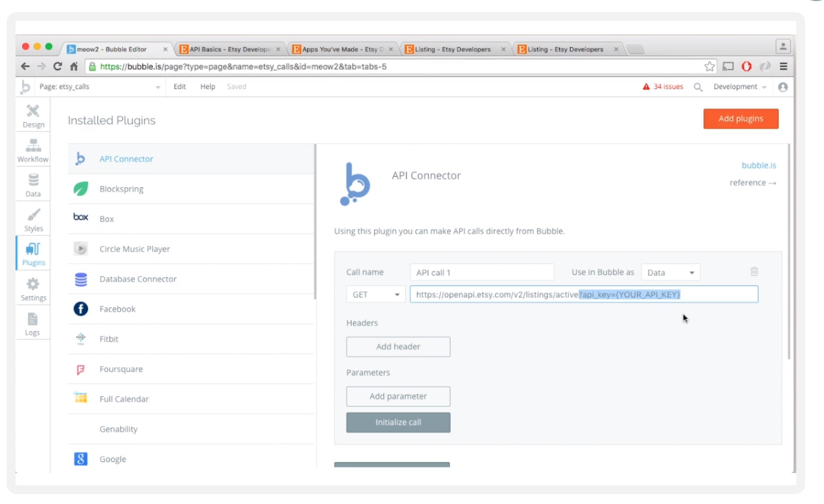Click the API URL input field
The width and height of the screenshot is (824, 504).
[x=584, y=295]
